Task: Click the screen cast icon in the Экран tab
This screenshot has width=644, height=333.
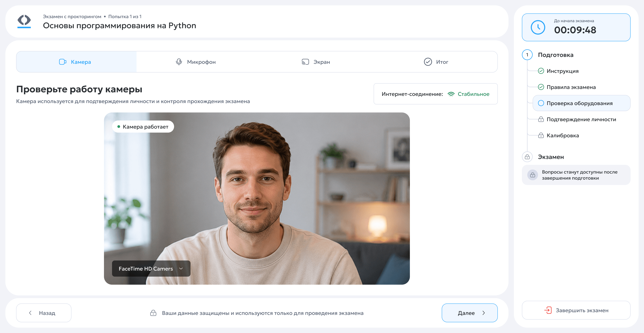Action: 305,62
